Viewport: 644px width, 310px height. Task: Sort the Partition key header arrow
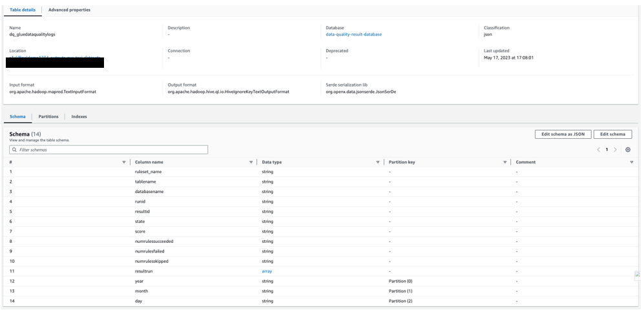[504, 162]
